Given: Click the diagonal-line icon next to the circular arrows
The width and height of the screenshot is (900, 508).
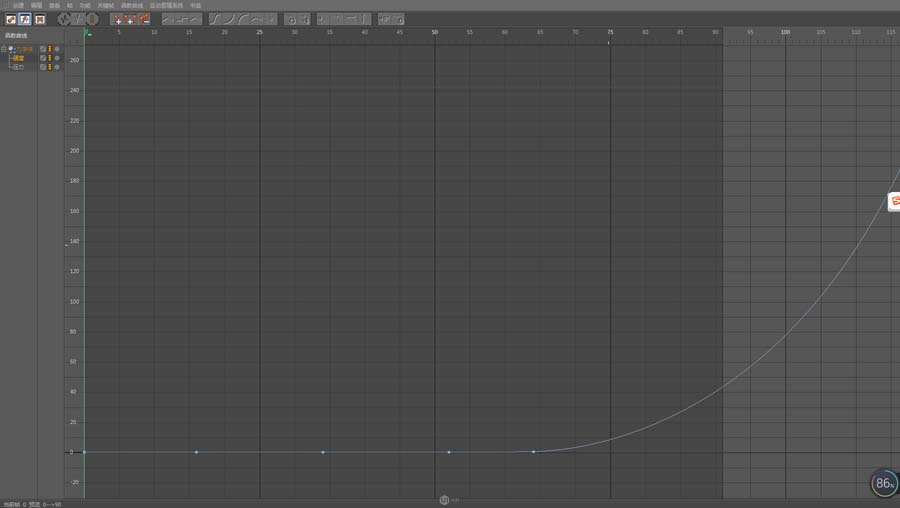Looking at the screenshot, I should 77,19.
